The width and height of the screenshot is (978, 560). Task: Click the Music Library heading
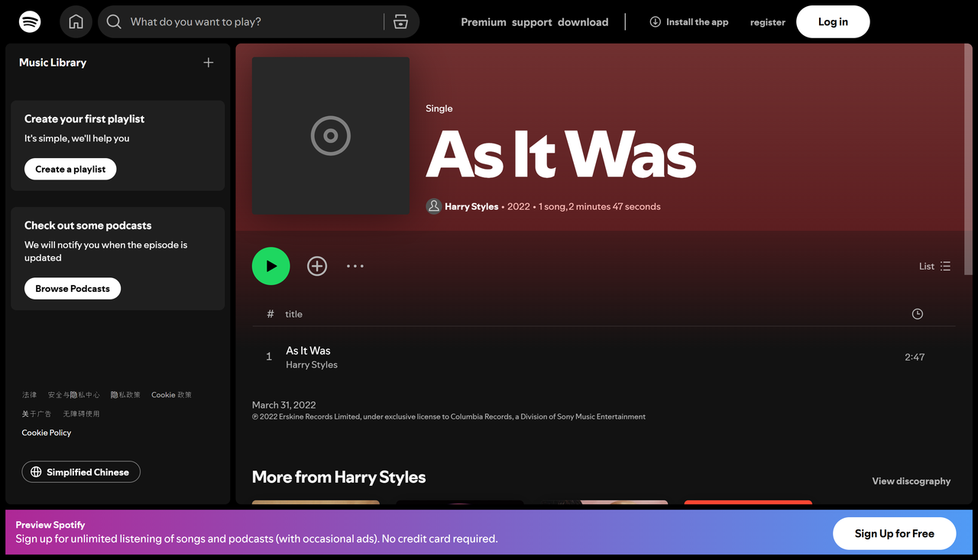[x=53, y=63]
